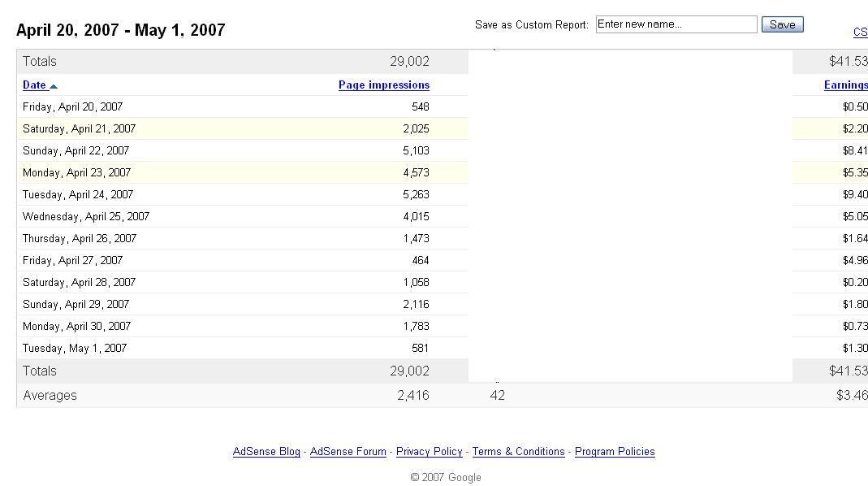Open the AdSense Blog link
This screenshot has height=486, width=868.
[x=266, y=451]
